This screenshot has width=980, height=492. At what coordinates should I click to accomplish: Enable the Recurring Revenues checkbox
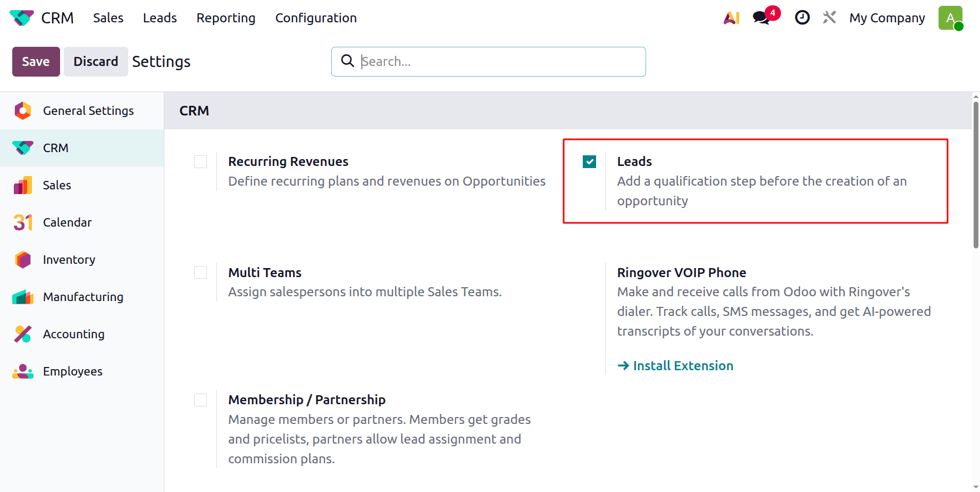(200, 162)
